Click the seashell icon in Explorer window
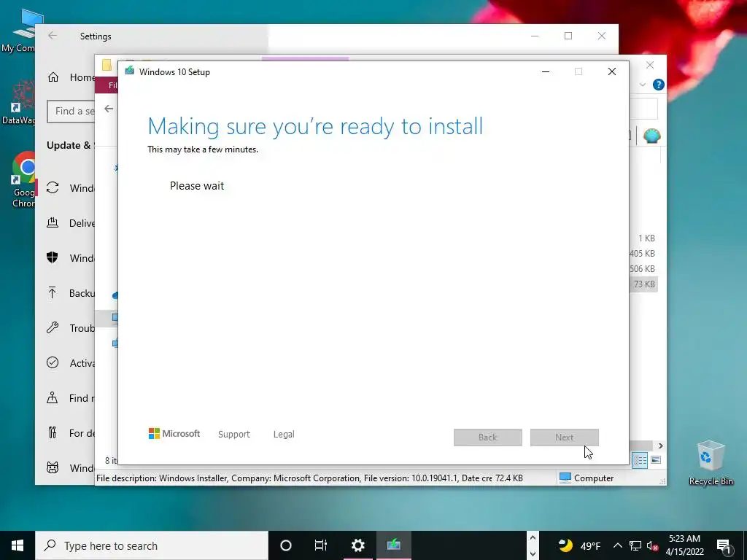The image size is (747, 560). pyautogui.click(x=651, y=136)
